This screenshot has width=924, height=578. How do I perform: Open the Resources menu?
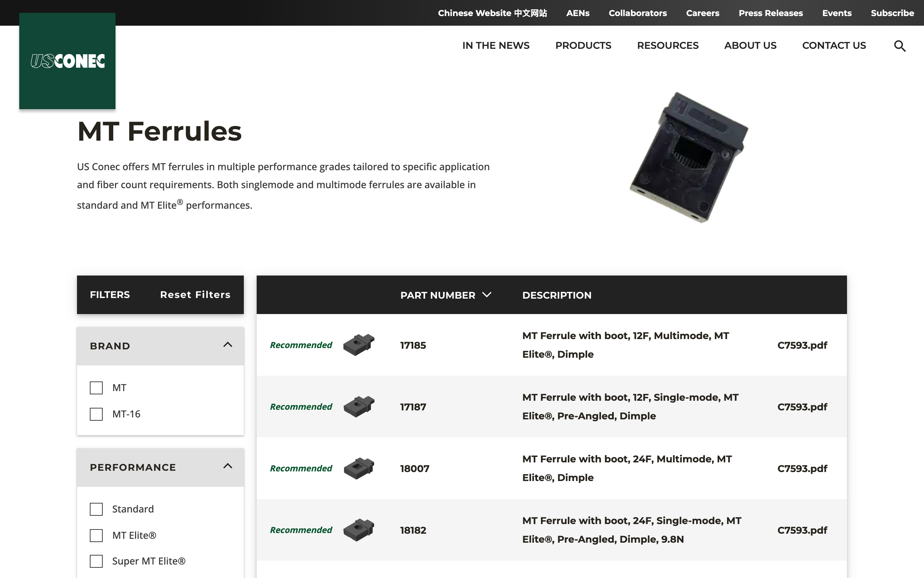(667, 46)
